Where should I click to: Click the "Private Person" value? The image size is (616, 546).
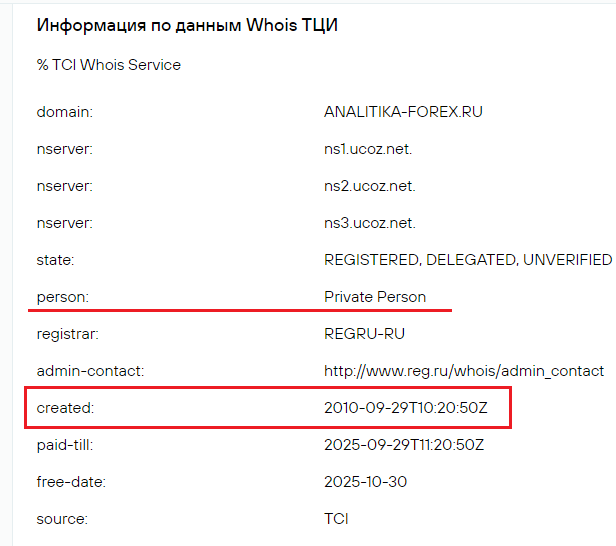tap(375, 297)
